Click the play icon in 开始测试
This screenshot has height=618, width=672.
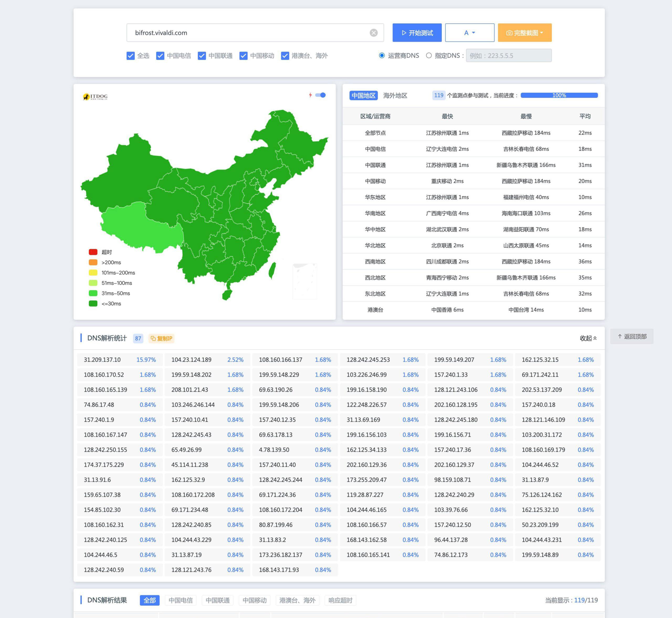pos(404,33)
